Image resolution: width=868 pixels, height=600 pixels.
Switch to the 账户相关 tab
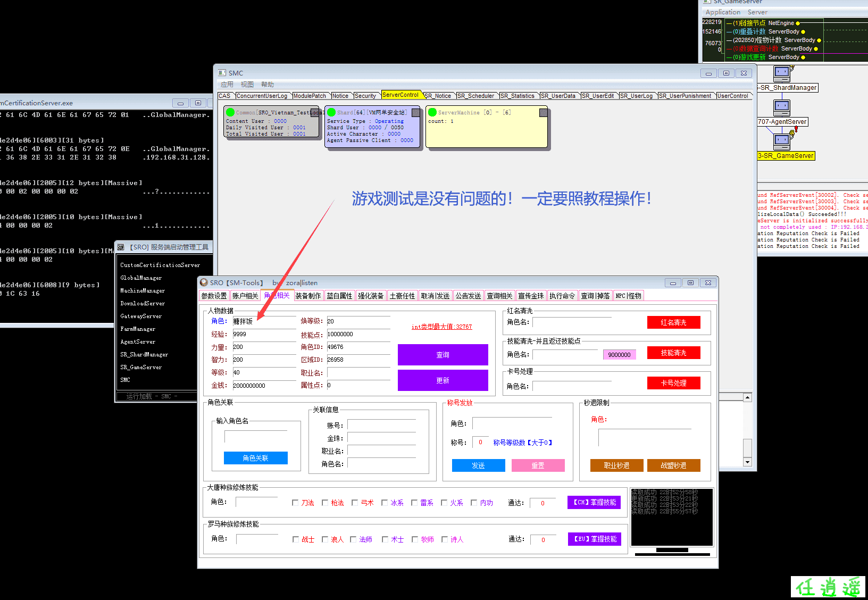click(x=245, y=296)
